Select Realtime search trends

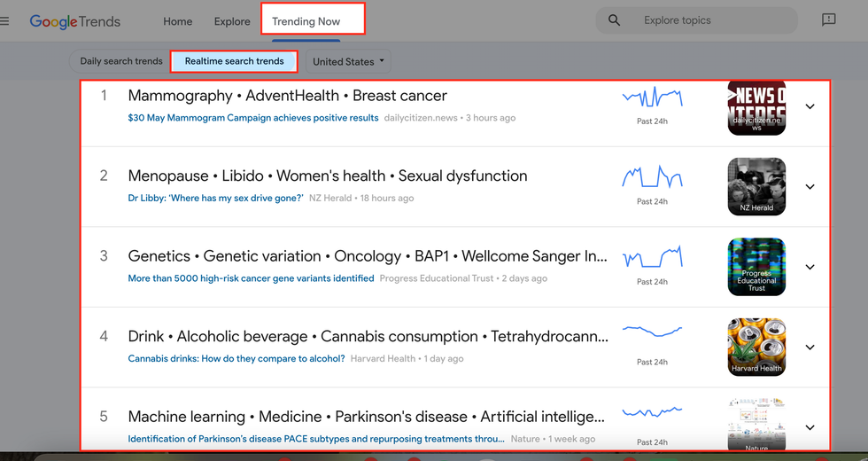(235, 61)
